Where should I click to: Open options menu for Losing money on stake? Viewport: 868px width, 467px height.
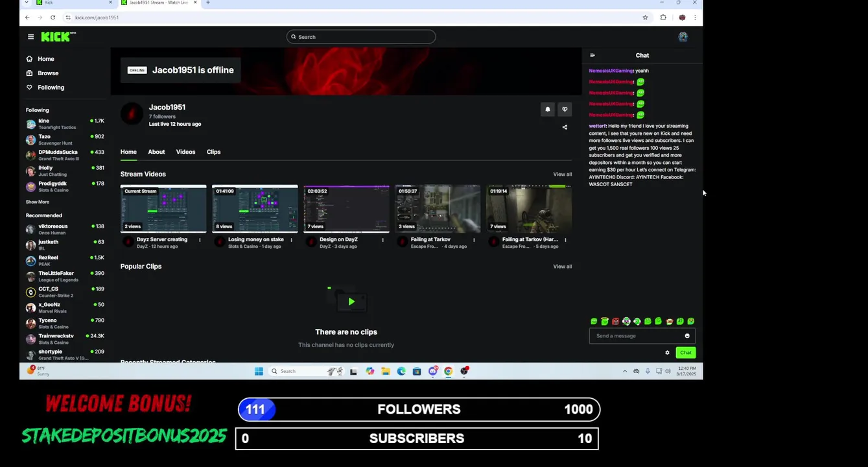[291, 240]
